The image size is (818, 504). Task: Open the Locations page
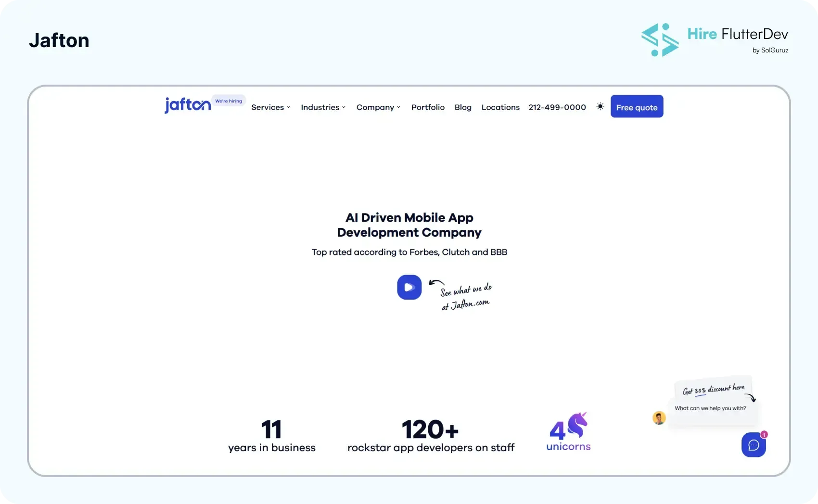[x=500, y=107]
